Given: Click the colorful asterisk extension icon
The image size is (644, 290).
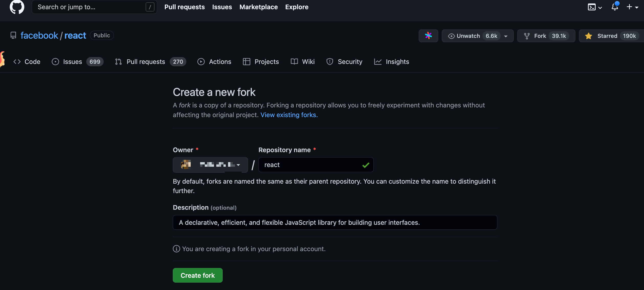Looking at the screenshot, I should [x=428, y=36].
